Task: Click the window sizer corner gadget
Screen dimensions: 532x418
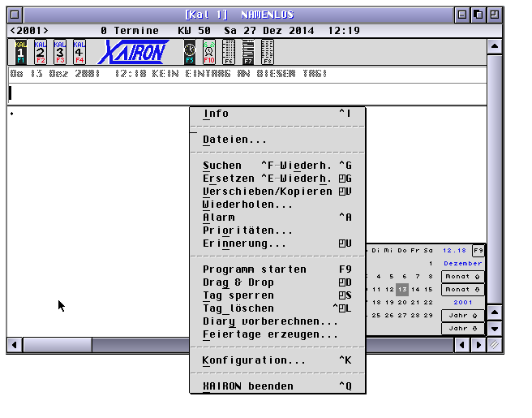Action: 495,345
